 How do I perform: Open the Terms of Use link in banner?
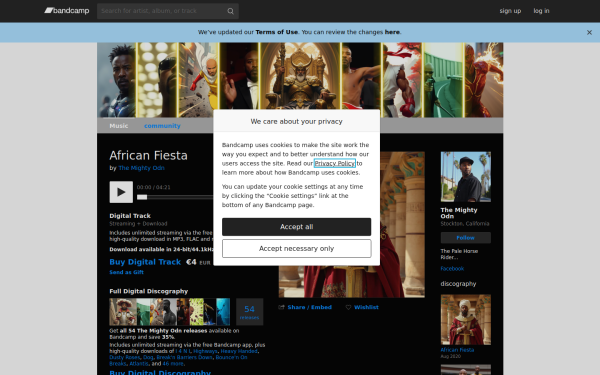[276, 32]
